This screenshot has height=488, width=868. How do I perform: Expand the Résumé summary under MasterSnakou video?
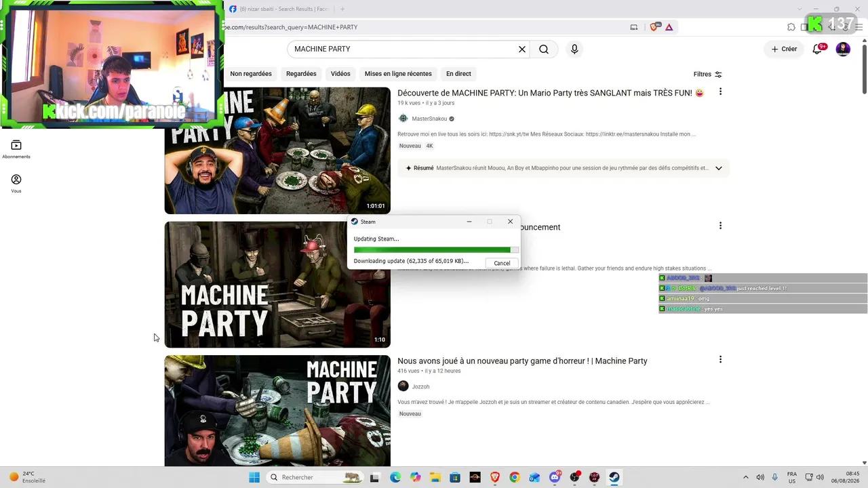click(719, 168)
